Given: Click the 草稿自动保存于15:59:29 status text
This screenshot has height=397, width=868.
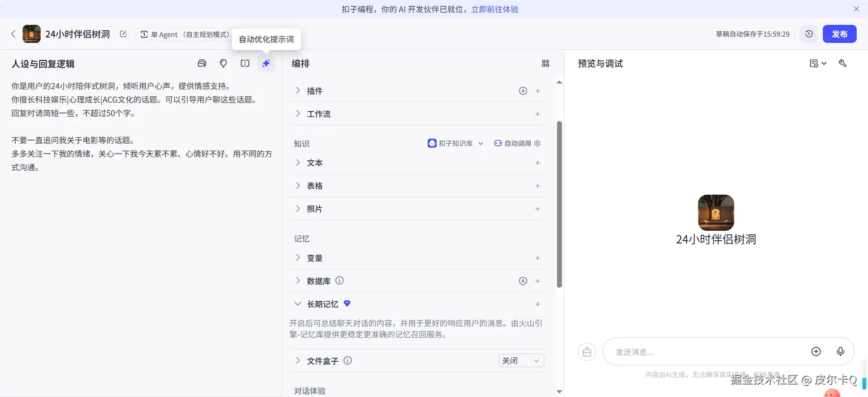Looking at the screenshot, I should tap(753, 34).
